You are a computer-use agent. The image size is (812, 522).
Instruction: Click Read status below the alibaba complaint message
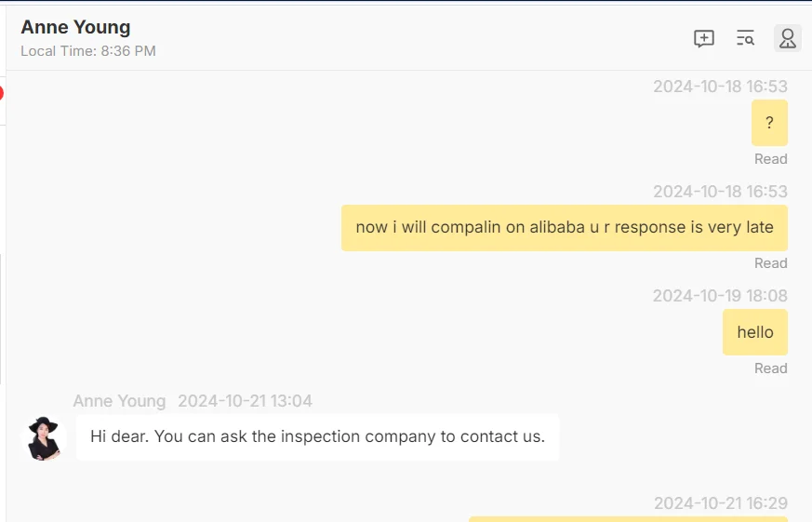pos(770,263)
